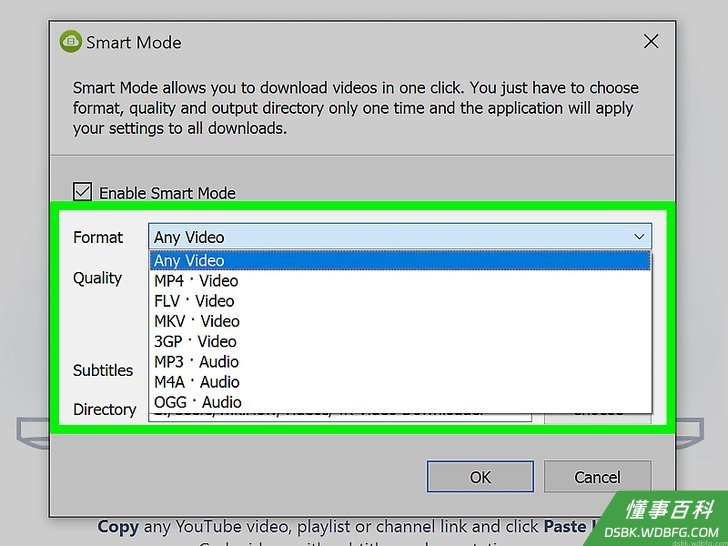
Task: Click the Format label text
Action: click(98, 237)
